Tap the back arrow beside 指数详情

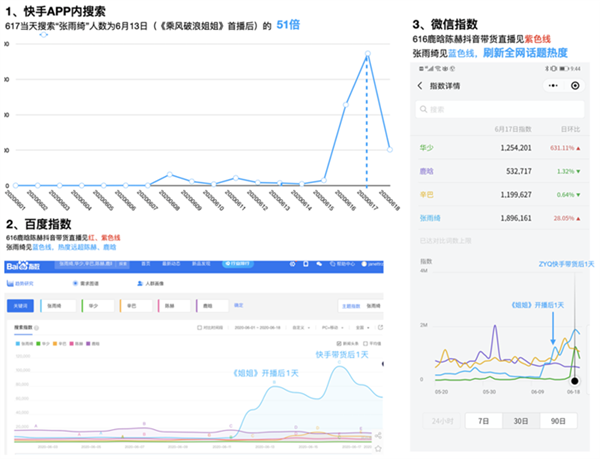point(419,86)
